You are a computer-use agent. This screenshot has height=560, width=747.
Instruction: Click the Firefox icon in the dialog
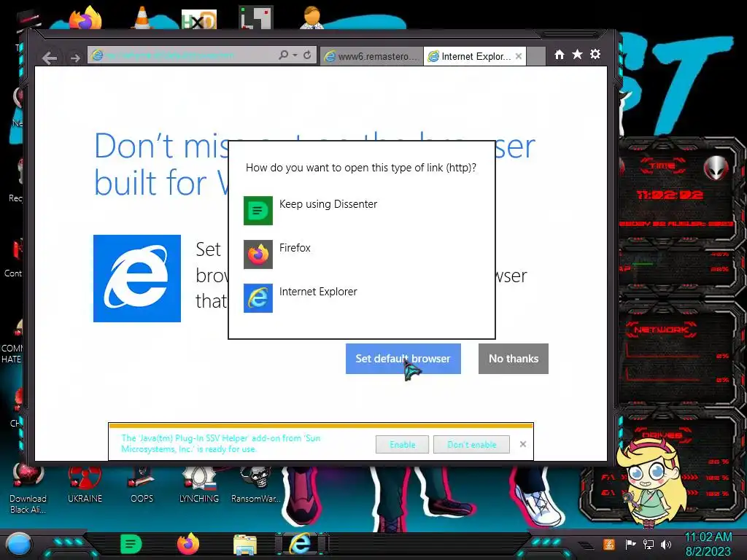click(x=258, y=254)
